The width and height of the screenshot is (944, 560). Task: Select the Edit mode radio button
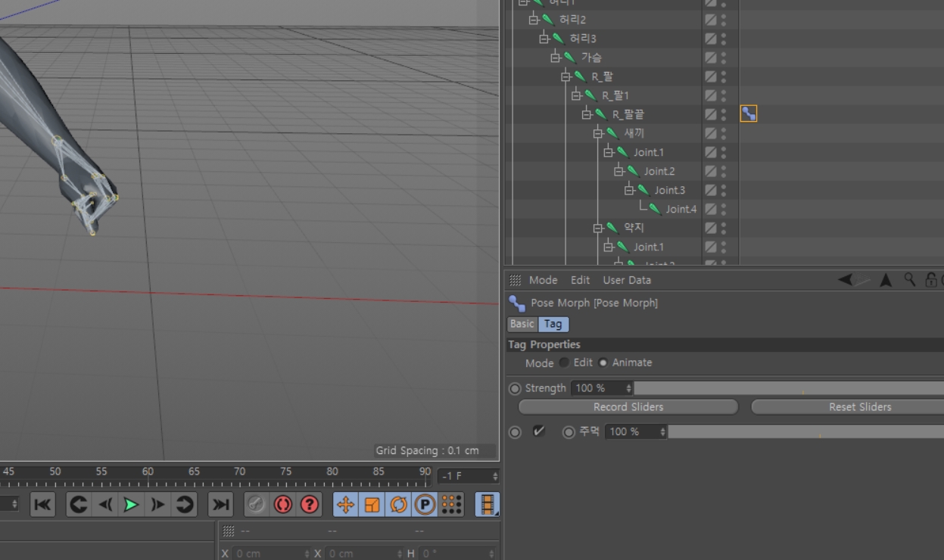pyautogui.click(x=564, y=362)
